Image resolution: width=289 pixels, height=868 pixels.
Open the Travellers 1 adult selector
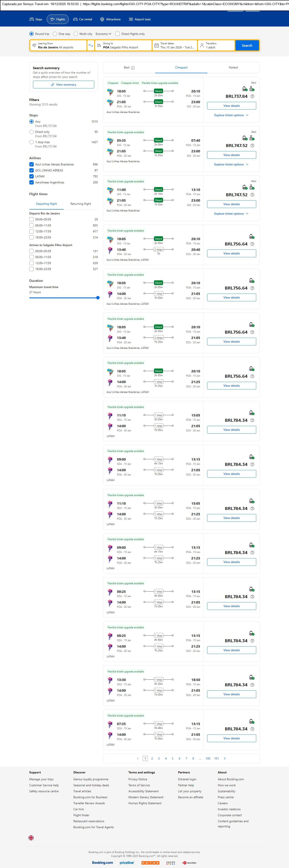point(216,46)
